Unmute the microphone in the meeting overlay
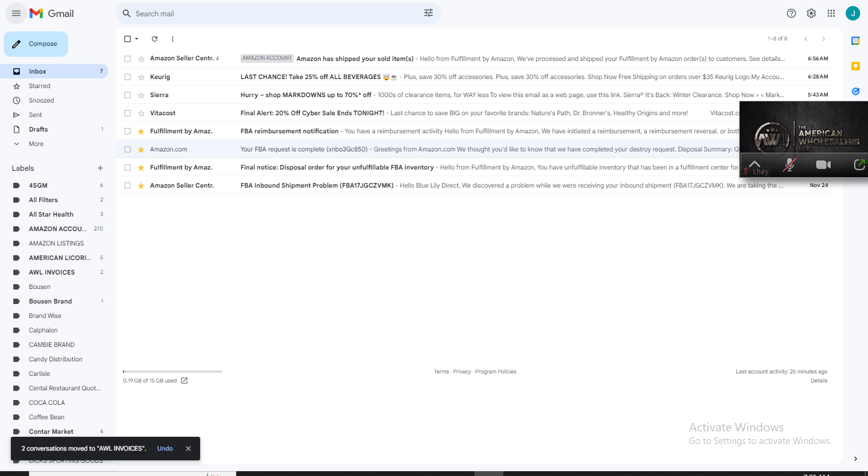868x476 pixels. click(789, 165)
